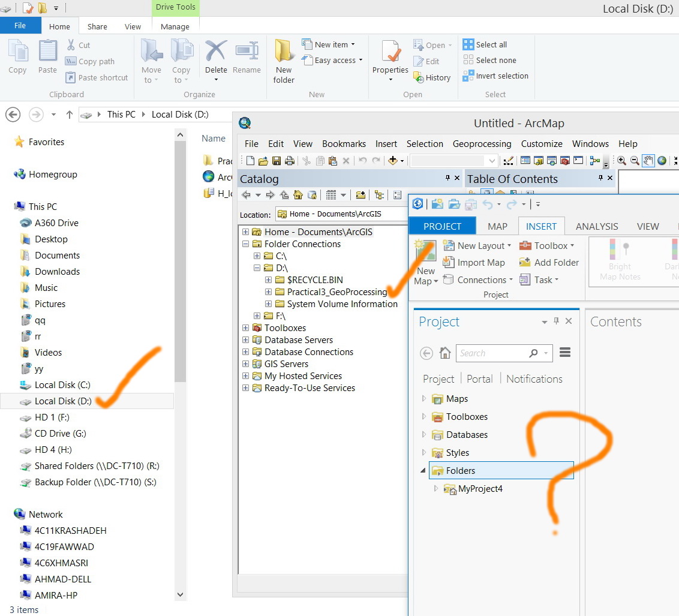Viewport: 679px width, 616px height.
Task: Select HD 1 (F:) in Explorer navigation
Action: coord(52,417)
